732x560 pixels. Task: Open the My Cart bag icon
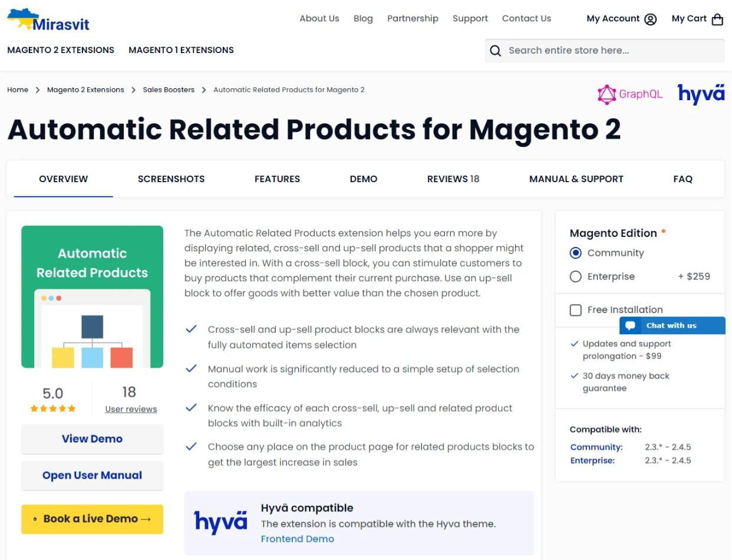[x=717, y=19]
